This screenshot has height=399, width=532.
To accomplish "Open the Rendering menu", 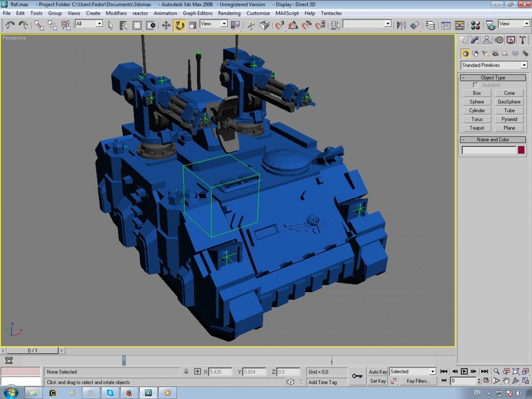I will 229,13.
